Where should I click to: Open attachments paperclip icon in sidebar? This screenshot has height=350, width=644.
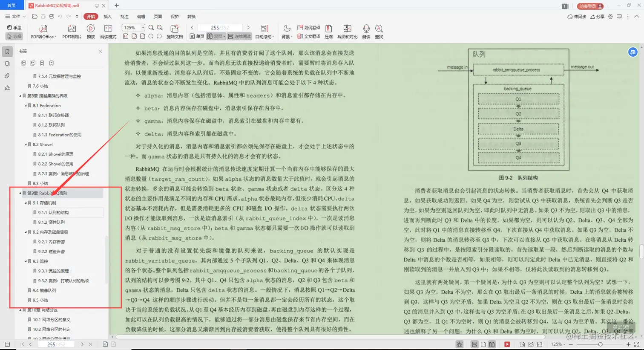(7, 76)
